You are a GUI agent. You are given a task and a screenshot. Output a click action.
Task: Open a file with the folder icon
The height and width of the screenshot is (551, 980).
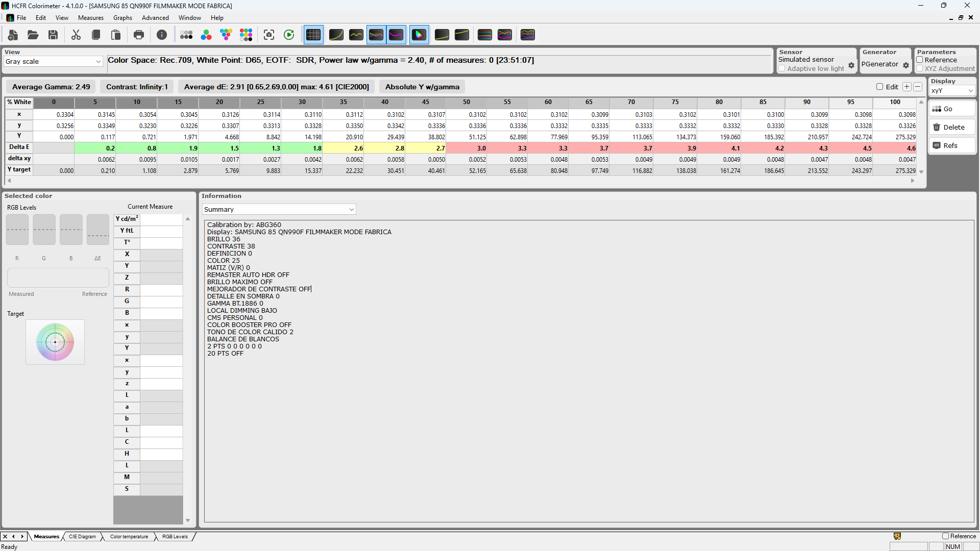tap(33, 35)
